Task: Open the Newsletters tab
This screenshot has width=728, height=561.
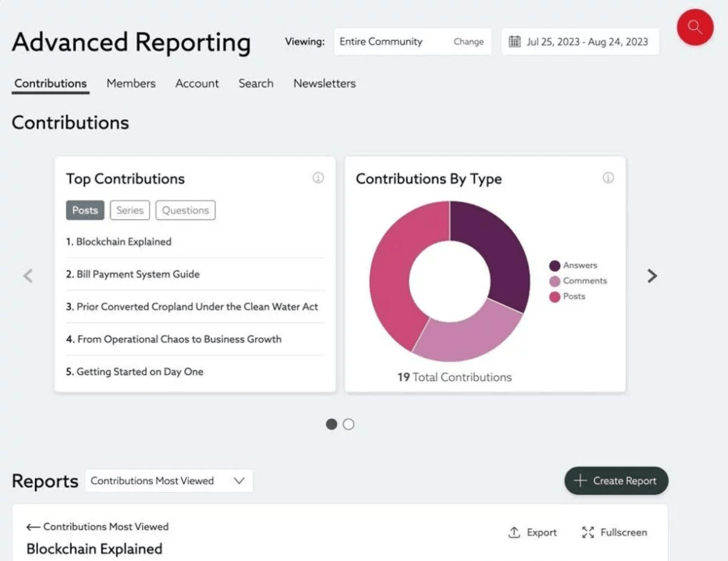Action: (x=324, y=83)
